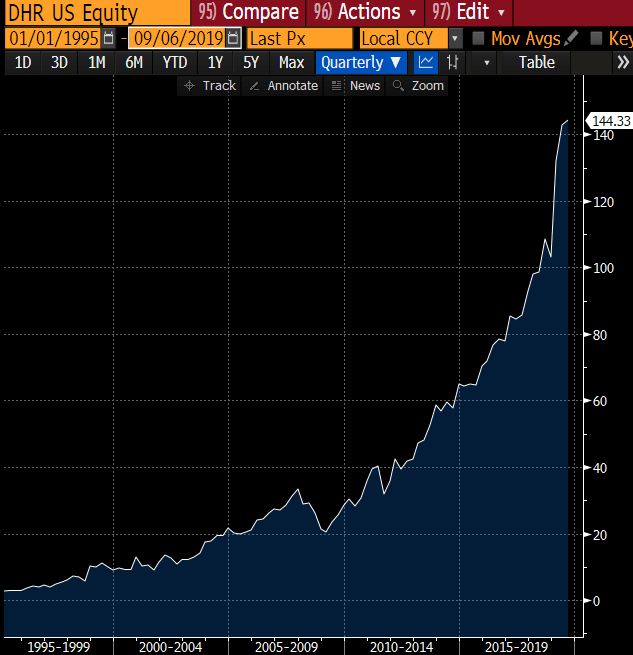Screen dimensions: 633x655
Task: Toggle the Key checkbox
Action: tap(597, 38)
